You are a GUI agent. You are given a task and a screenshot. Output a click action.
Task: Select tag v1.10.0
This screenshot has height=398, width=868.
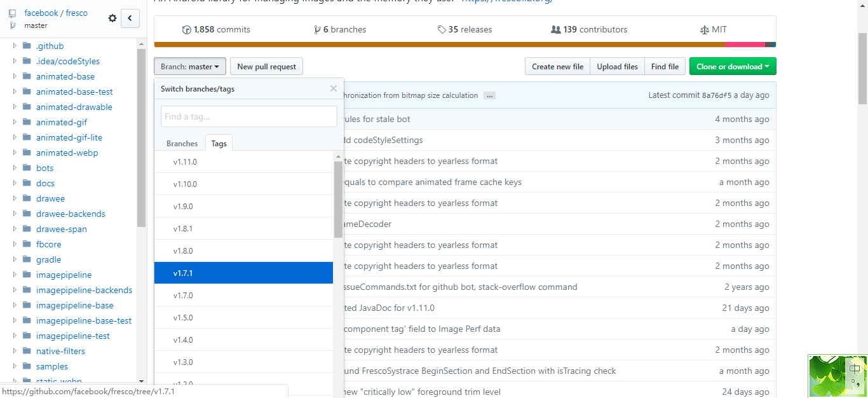point(243,184)
